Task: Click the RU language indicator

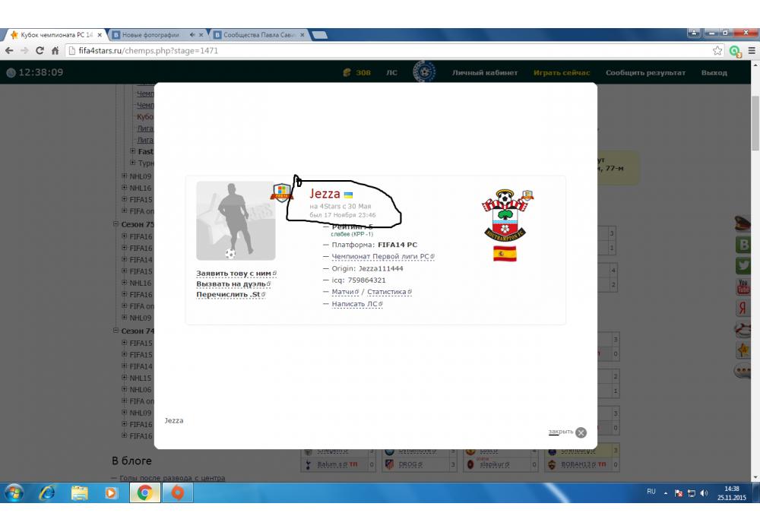Action: coord(651,491)
